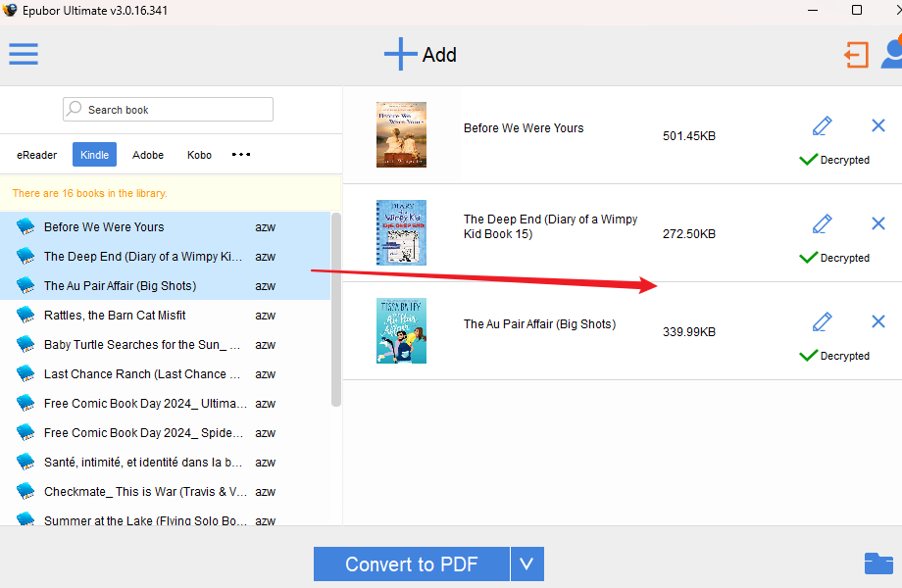
Task: Click the book icon beside Free Comic Book Day 2024_ Spide
Action: coord(25,432)
